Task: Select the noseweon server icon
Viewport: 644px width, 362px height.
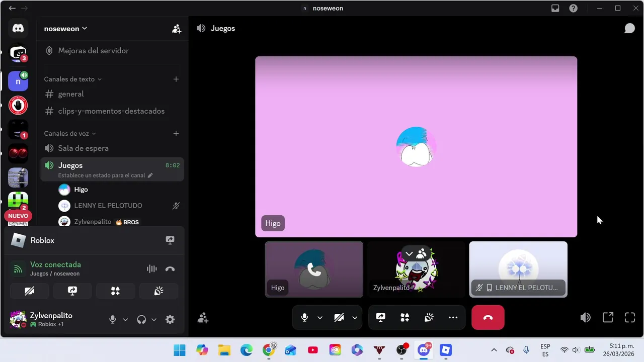Action: point(18,80)
